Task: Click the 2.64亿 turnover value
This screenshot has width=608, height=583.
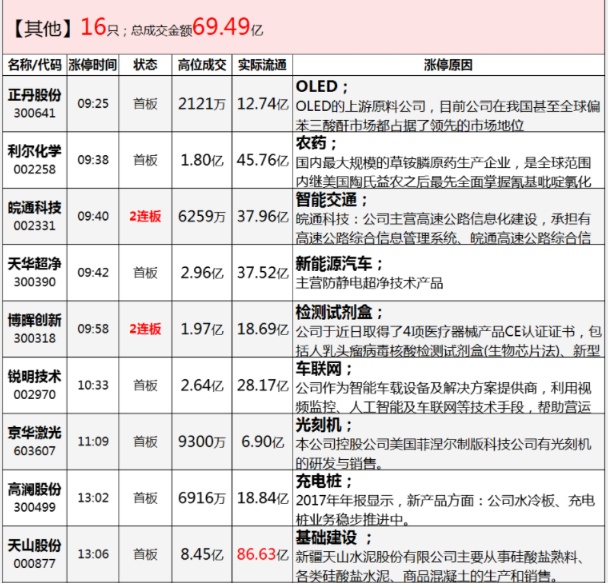Action: tap(202, 385)
